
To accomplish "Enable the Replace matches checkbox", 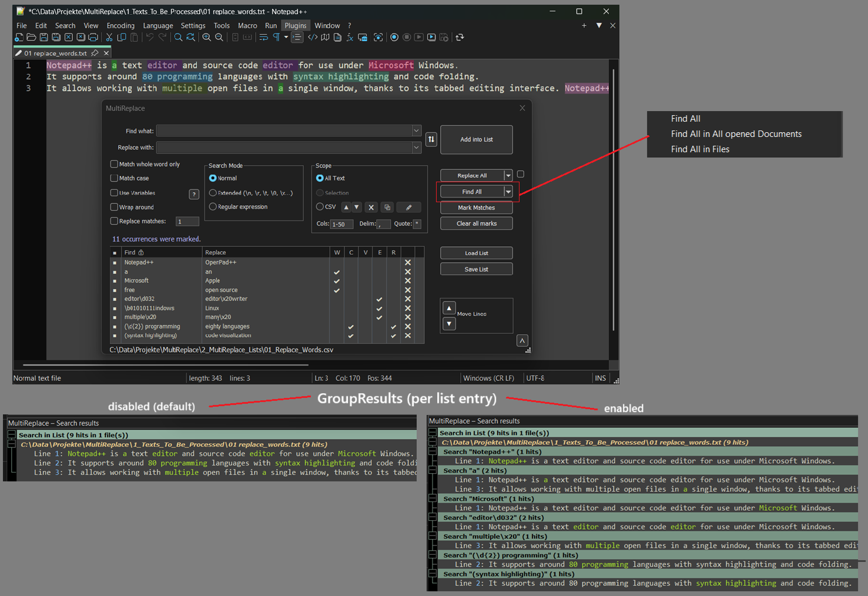I will click(114, 221).
